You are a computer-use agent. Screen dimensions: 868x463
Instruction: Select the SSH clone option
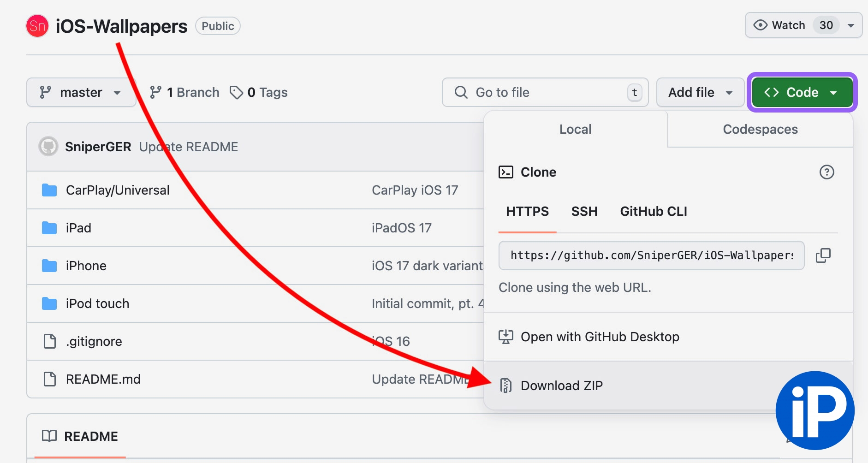pos(584,211)
